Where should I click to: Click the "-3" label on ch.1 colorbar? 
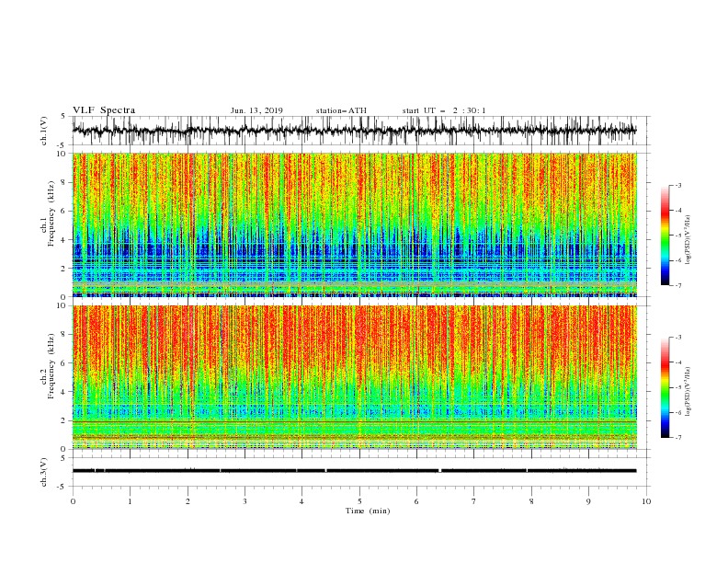point(677,185)
